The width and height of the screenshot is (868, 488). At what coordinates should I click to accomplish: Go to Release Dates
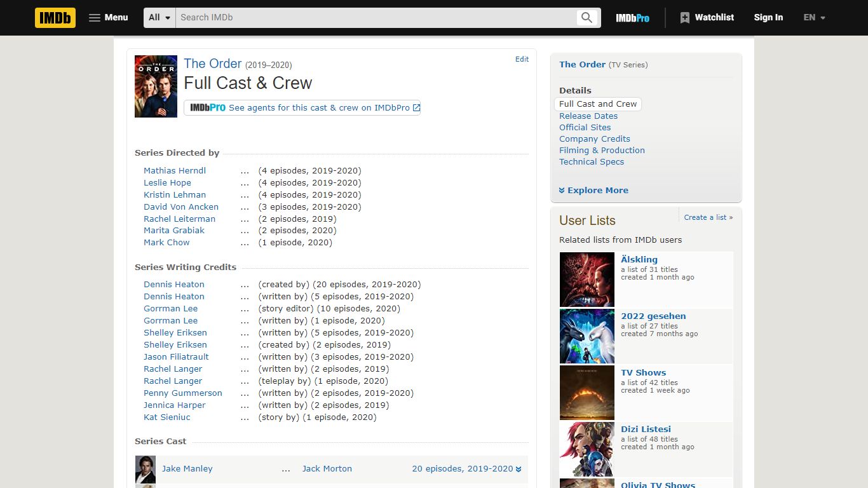(588, 116)
